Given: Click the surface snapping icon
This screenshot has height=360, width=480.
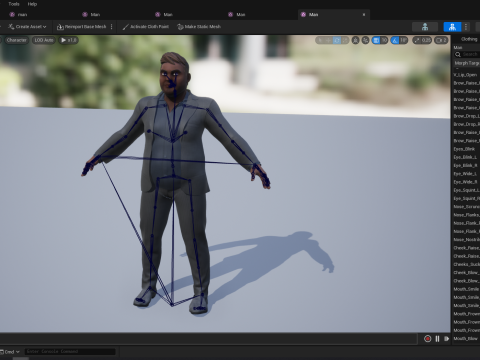Looking at the screenshot, I should (366, 40).
